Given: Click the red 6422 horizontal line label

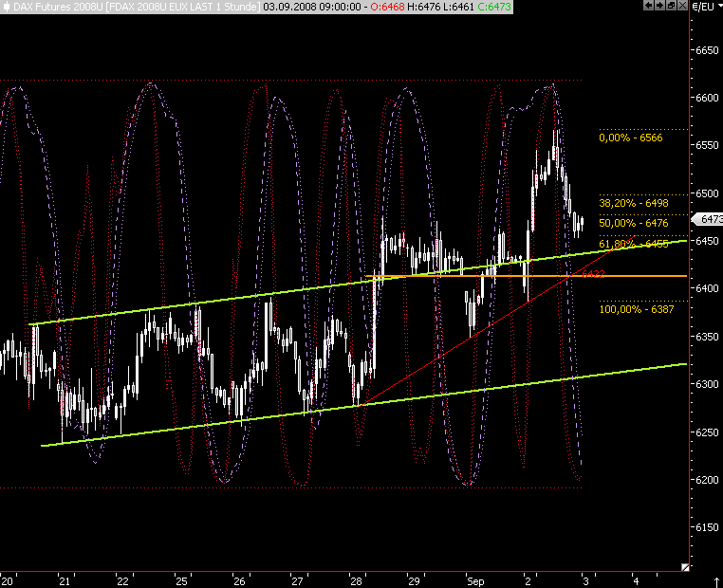Looking at the screenshot, I should [x=593, y=274].
